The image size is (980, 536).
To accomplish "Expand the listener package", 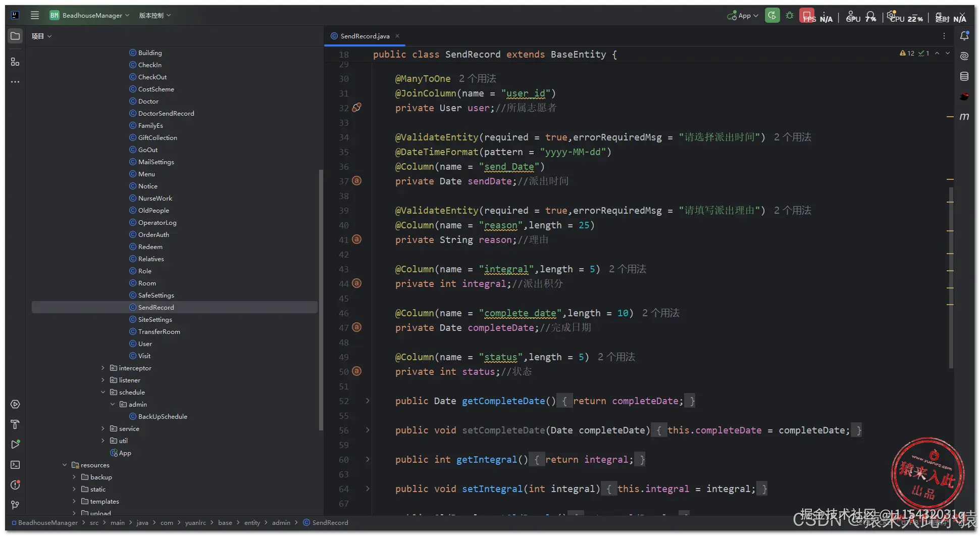I will click(x=103, y=380).
